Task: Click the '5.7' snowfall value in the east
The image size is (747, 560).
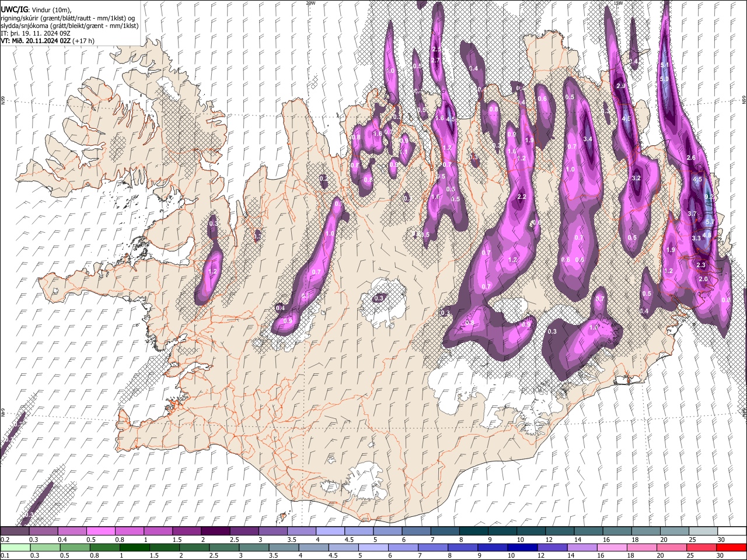Action: tap(710, 222)
